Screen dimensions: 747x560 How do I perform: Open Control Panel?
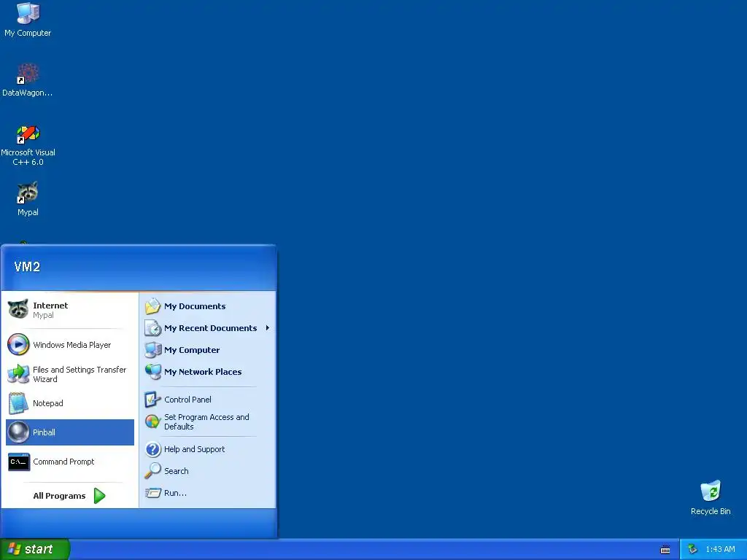coord(207,400)
